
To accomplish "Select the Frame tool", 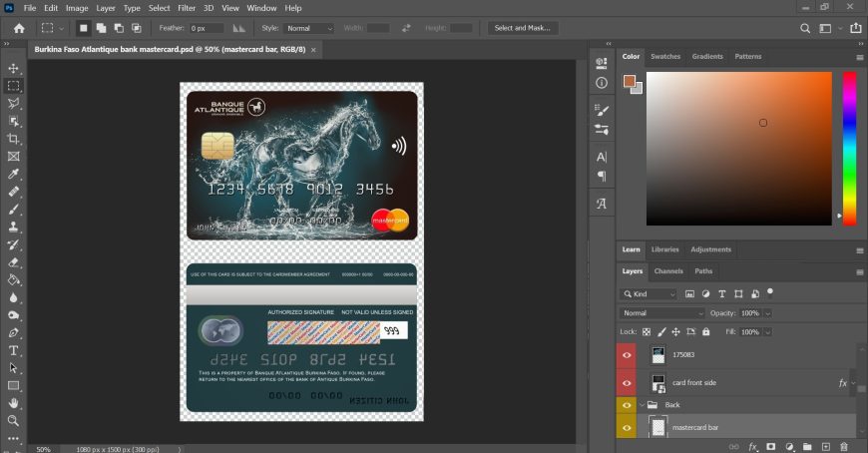I will tap(13, 157).
